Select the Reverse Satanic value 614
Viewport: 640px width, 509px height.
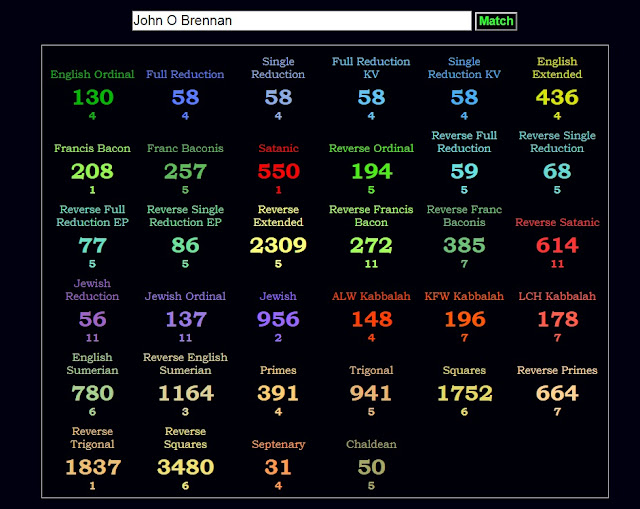point(557,245)
